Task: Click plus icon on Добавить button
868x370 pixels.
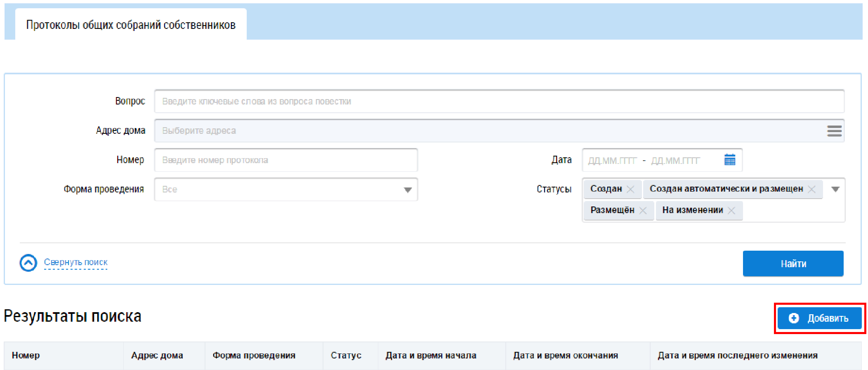Action: (x=793, y=318)
